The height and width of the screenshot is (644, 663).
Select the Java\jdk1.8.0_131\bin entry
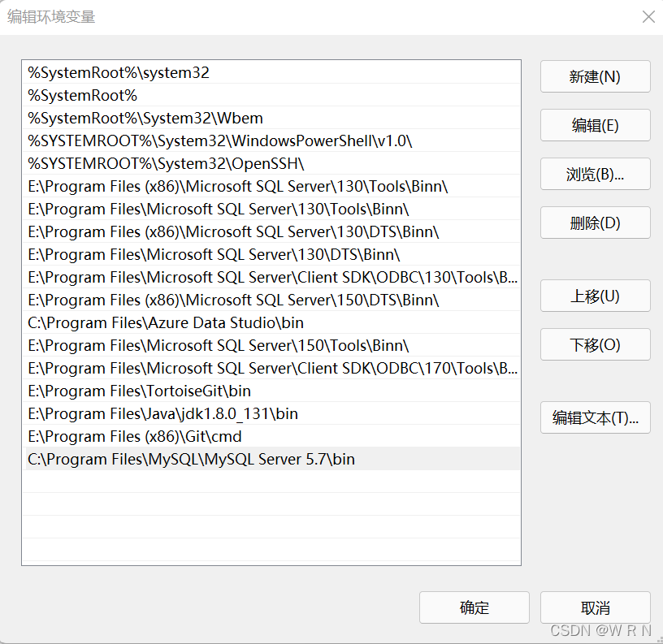pos(271,413)
